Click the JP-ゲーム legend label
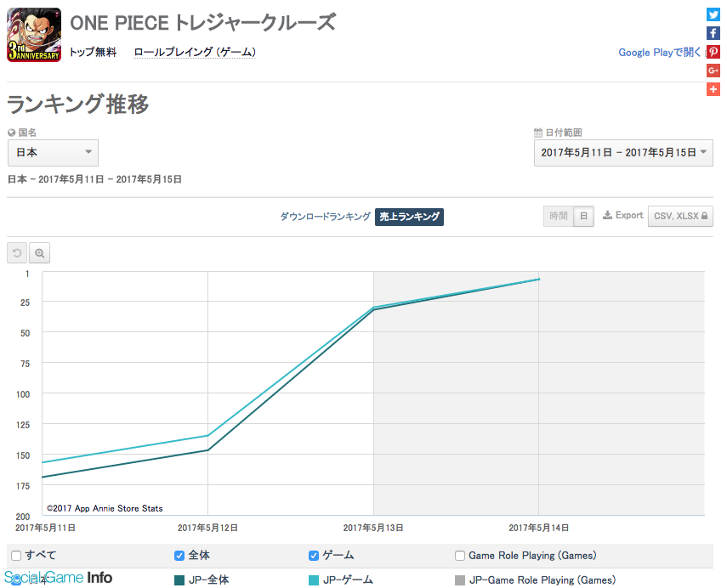This screenshot has height=588, width=727. point(348,580)
